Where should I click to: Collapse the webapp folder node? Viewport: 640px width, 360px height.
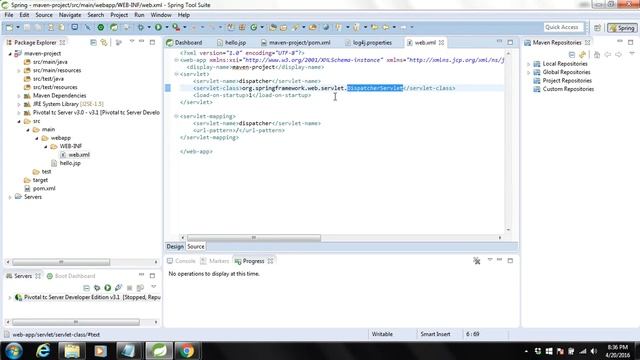(x=37, y=138)
